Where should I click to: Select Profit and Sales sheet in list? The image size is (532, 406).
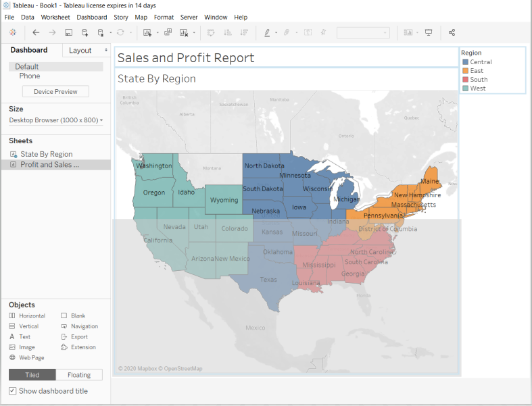56,165
